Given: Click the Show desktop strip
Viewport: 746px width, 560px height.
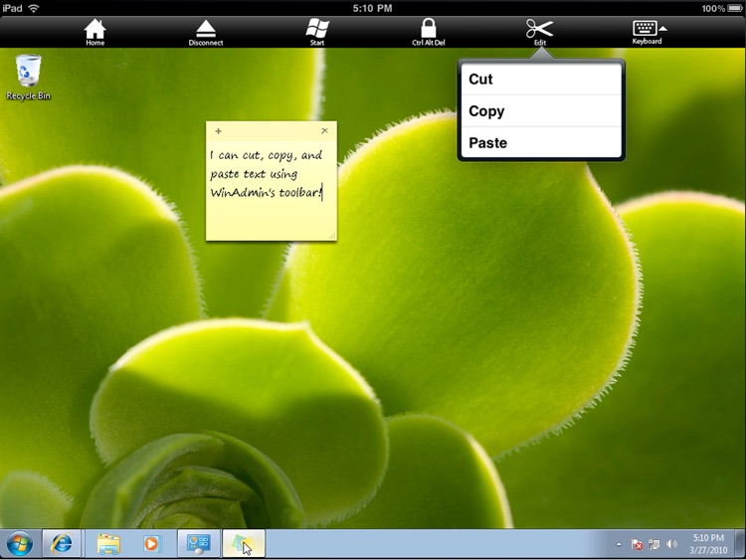Looking at the screenshot, I should [x=740, y=543].
